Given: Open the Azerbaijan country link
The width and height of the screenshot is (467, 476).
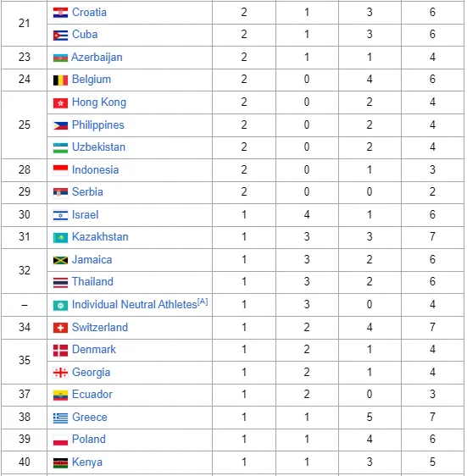Looking at the screenshot, I should click(x=97, y=58).
